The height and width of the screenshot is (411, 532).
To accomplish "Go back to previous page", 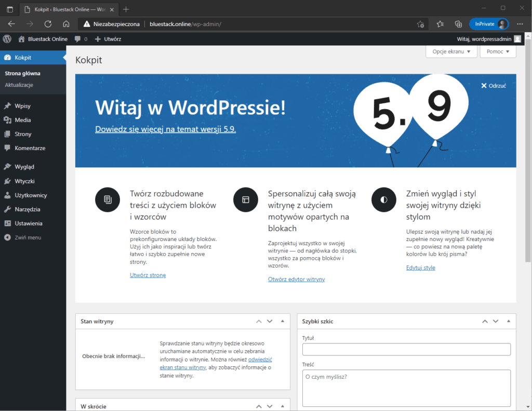I will [x=11, y=24].
